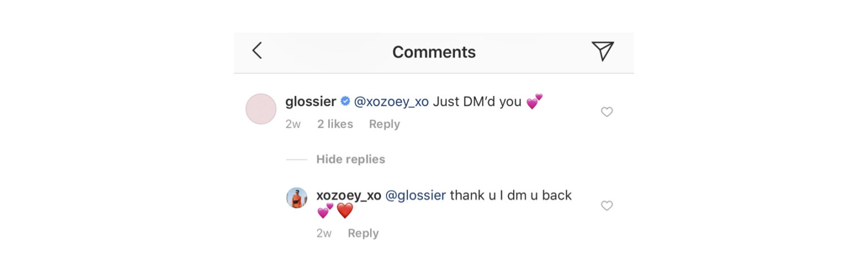
Task: Reply to xozoey_xo's comment
Action: coord(363,233)
